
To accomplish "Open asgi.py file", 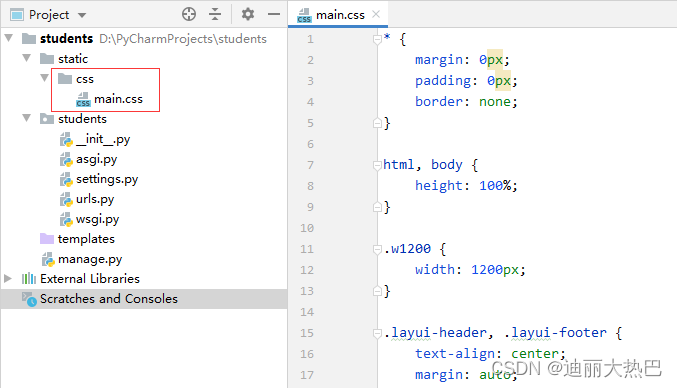I will tap(96, 159).
